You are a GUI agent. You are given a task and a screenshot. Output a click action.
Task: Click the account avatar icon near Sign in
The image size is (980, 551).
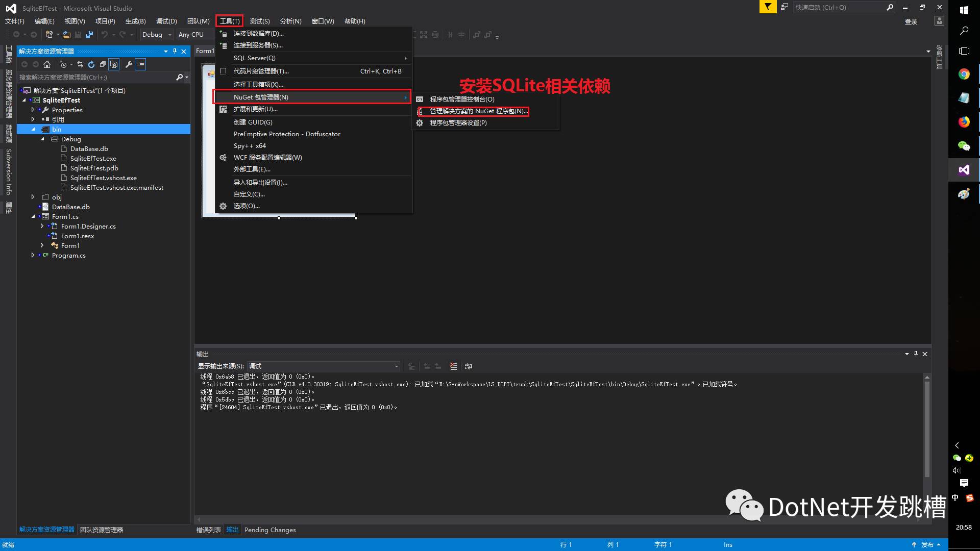[x=939, y=21]
